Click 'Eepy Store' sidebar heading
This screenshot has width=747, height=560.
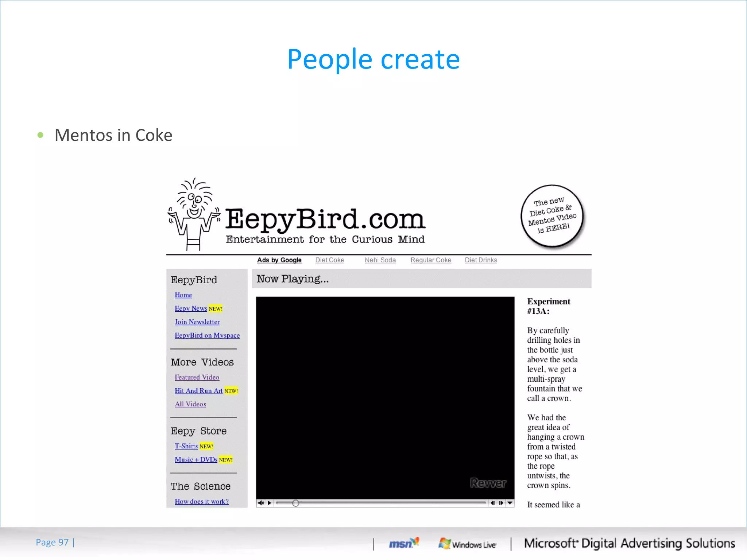click(x=199, y=431)
